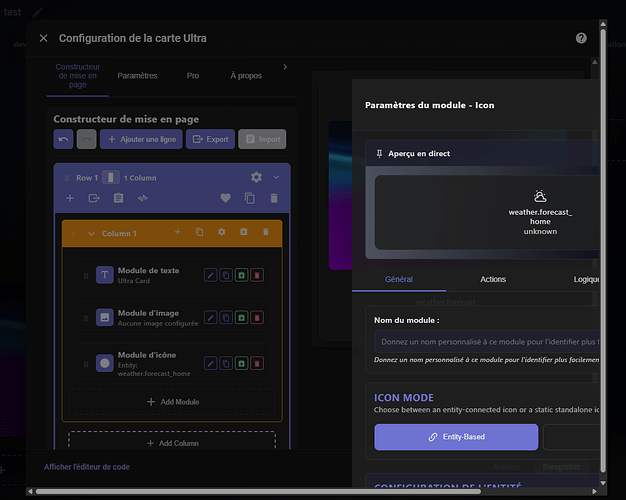
Task: Duplicate Row 1
Action: (250, 198)
